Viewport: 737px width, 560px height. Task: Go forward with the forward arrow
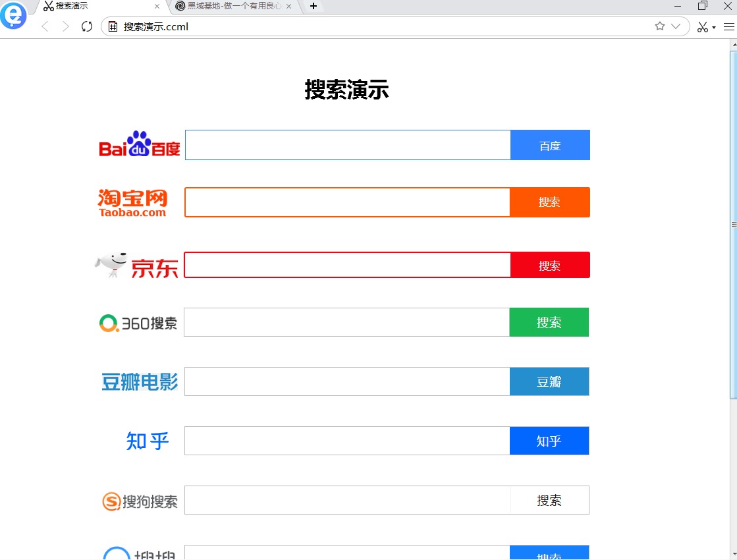coord(66,27)
